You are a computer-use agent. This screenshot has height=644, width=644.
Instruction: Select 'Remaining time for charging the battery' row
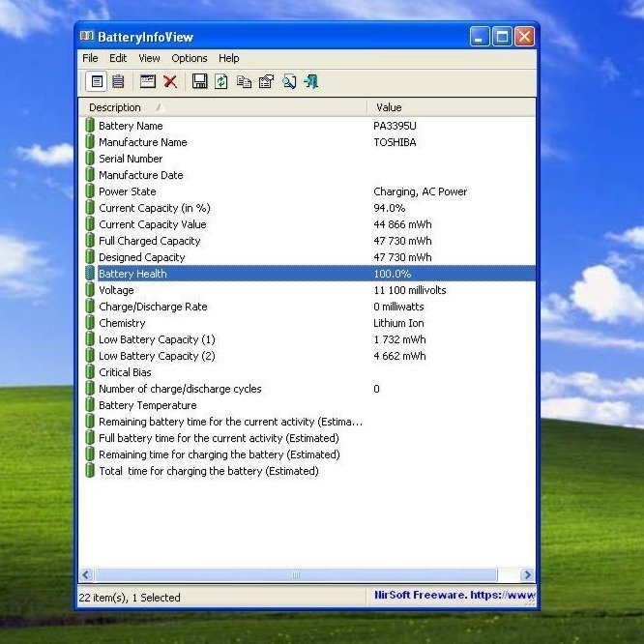pyautogui.click(x=307, y=454)
